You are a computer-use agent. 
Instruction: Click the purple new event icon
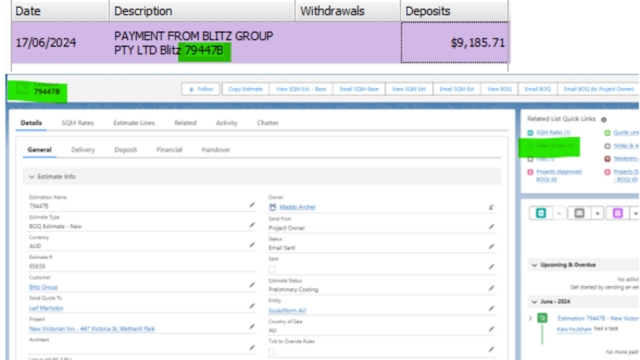point(618,213)
